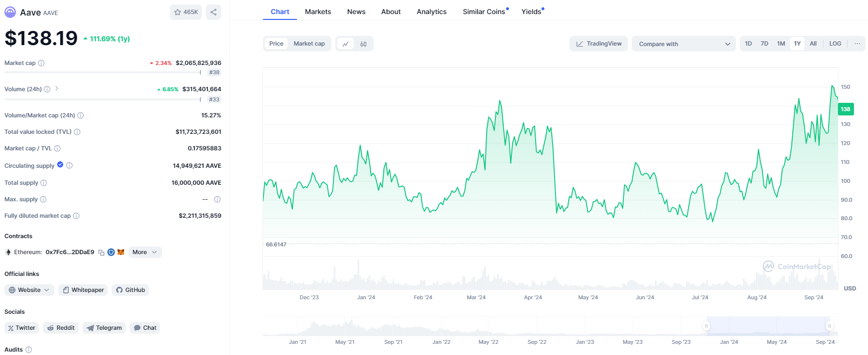Select the 7D time range
Viewport: 868px width, 355px height.
pos(764,44)
